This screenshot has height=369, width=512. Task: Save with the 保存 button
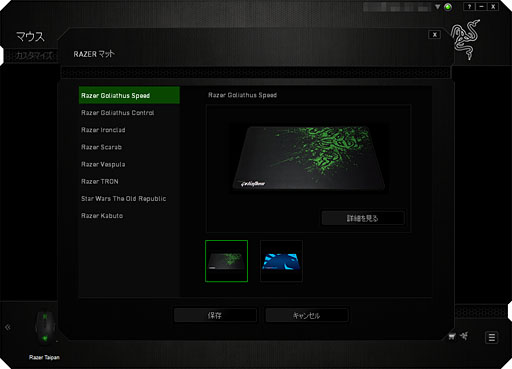pyautogui.click(x=215, y=315)
